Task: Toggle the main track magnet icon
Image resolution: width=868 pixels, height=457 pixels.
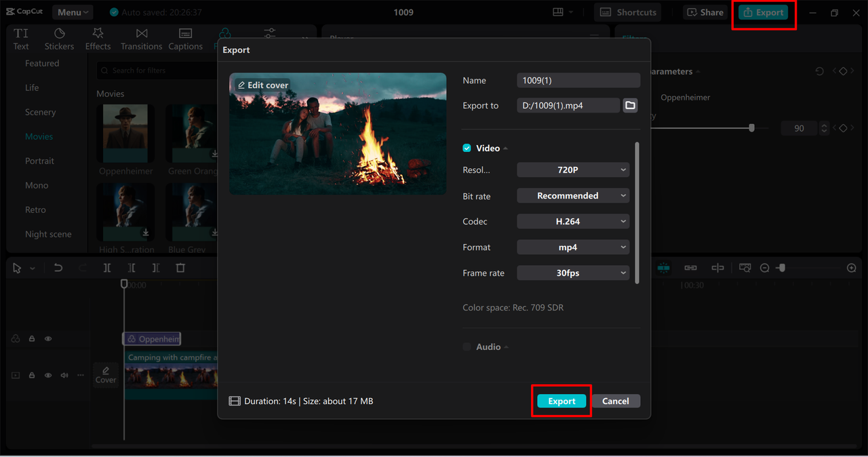Action: click(663, 268)
